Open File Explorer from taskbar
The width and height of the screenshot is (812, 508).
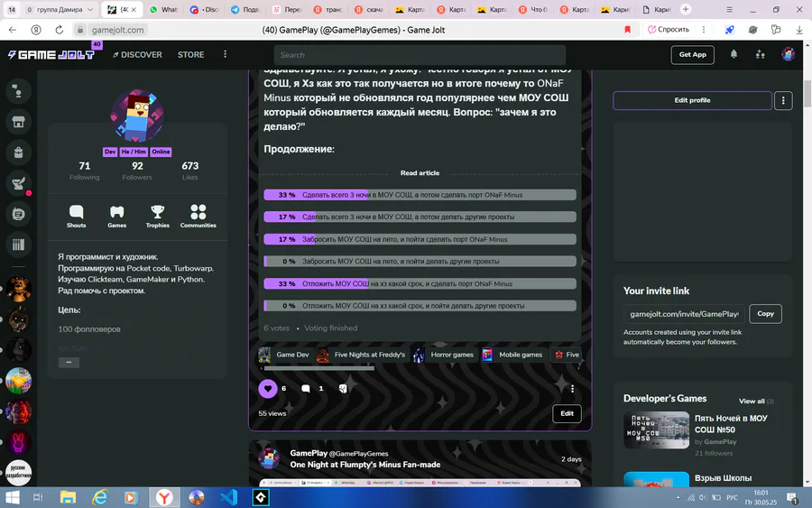click(x=68, y=498)
